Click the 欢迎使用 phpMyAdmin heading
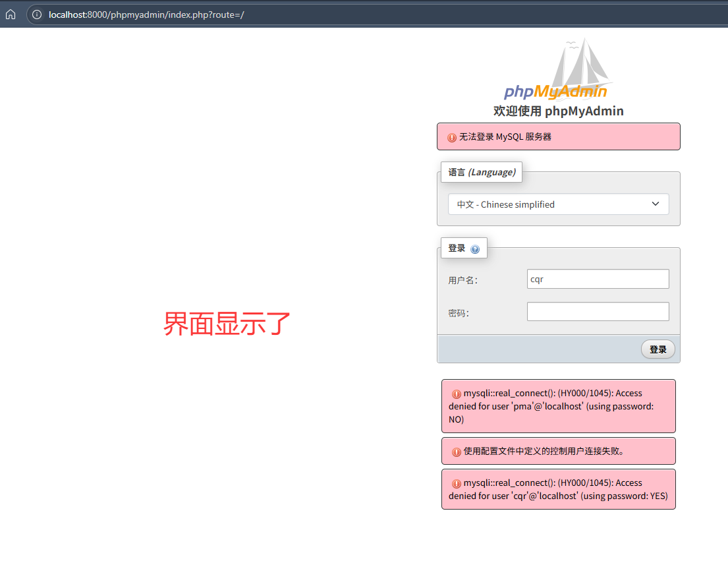 (x=558, y=111)
